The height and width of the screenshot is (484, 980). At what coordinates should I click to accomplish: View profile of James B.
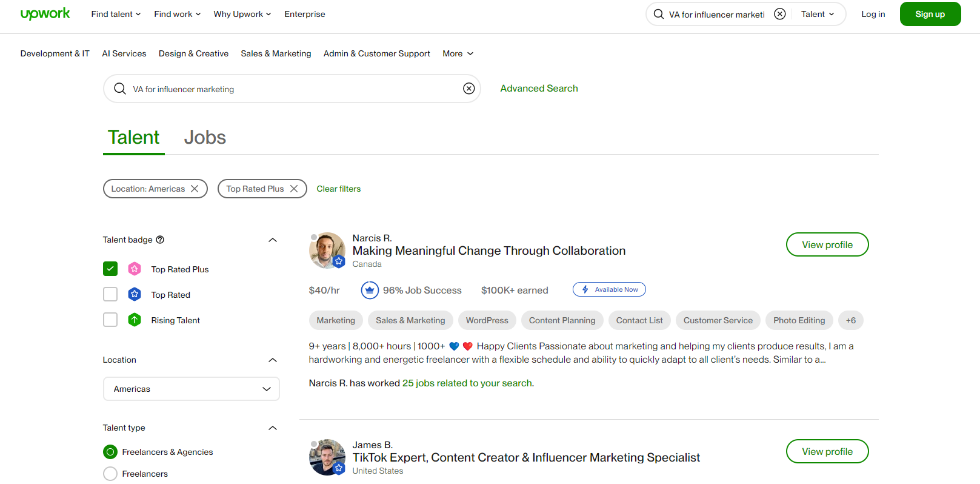coord(827,451)
